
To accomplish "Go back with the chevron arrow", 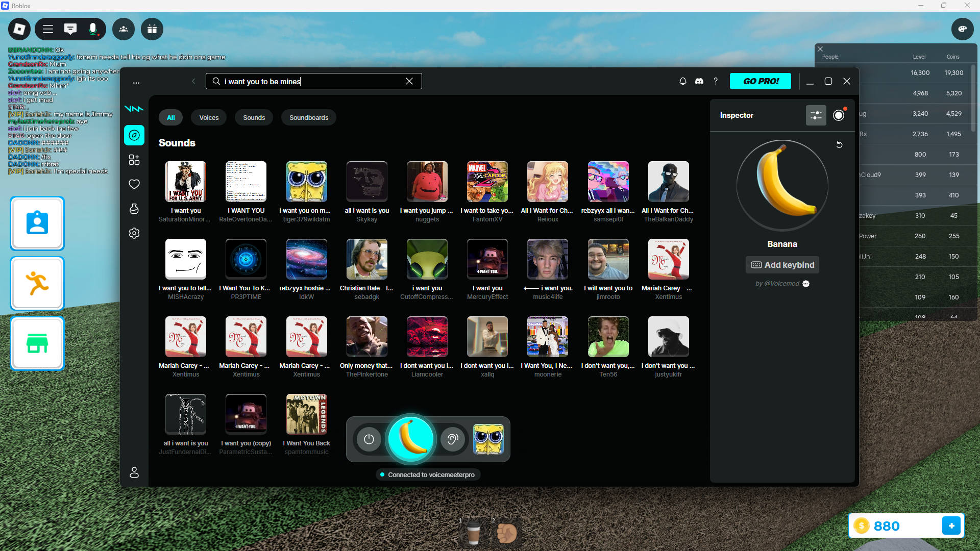I will 193,81.
